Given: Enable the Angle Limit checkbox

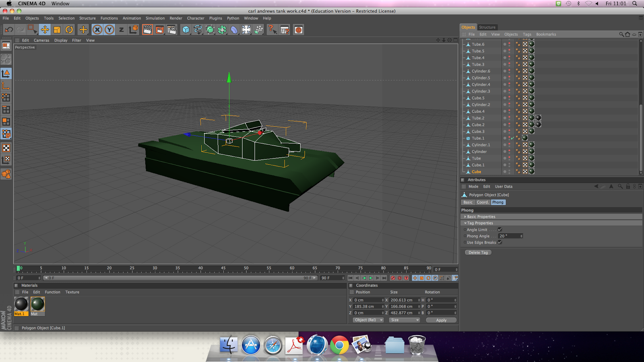Looking at the screenshot, I should coord(500,229).
